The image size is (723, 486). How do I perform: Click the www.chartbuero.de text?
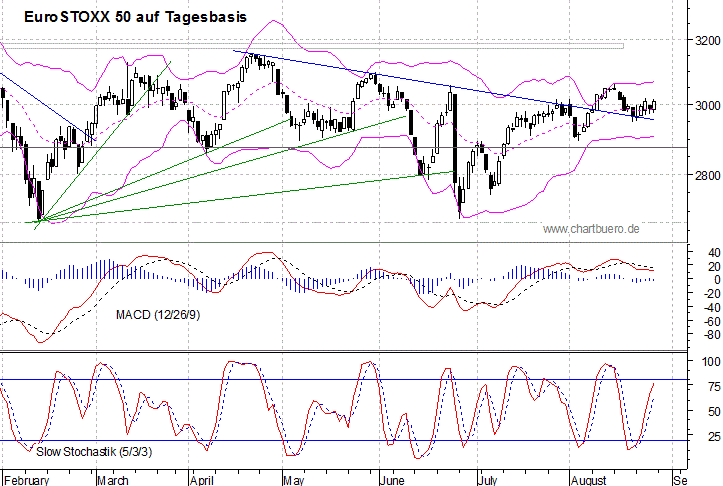coord(591,229)
